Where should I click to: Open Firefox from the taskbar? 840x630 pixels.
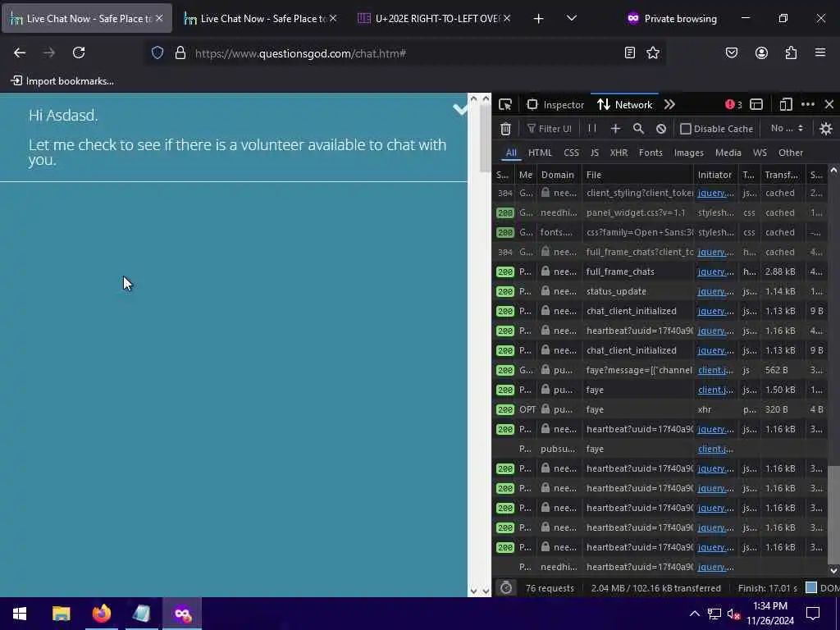(x=101, y=614)
